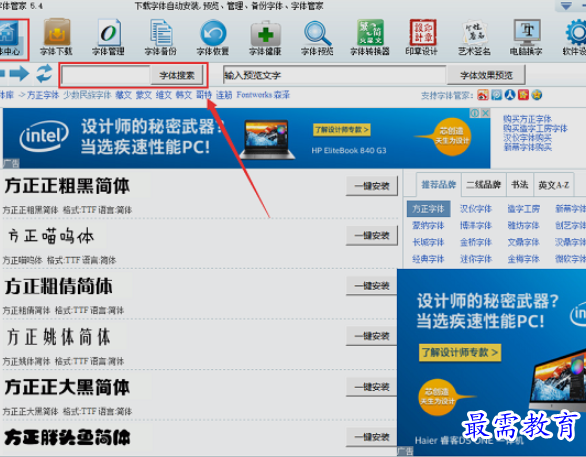The height and width of the screenshot is (457, 586).
Task: Install 方正正大黑简体 with 一键安装
Action: [371, 386]
